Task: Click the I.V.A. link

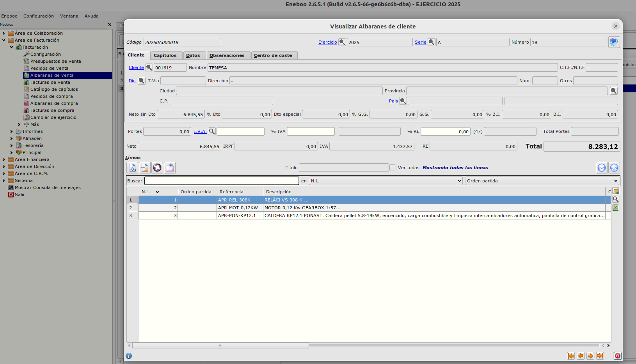Action: pos(200,131)
